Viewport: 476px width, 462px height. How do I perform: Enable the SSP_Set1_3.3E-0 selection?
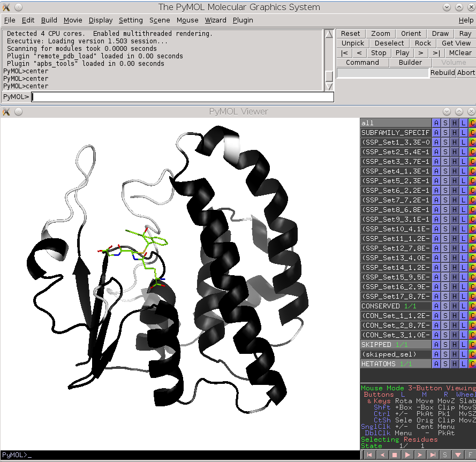click(x=396, y=142)
